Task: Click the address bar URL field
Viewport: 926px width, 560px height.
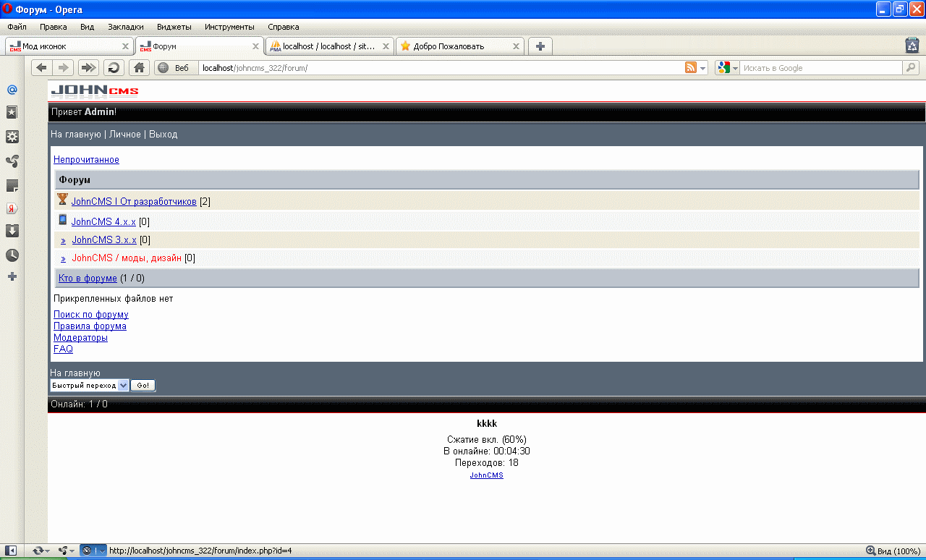Action: pyautogui.click(x=440, y=68)
